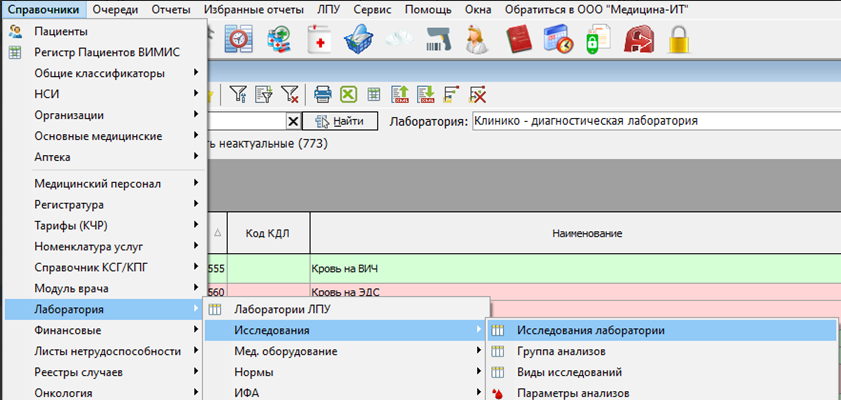Expand the Финансовые submenu
The image size is (841, 400).
click(x=105, y=330)
